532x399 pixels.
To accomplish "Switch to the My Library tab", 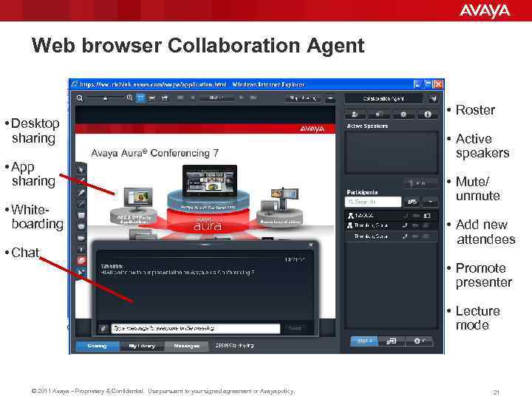I will [142, 346].
